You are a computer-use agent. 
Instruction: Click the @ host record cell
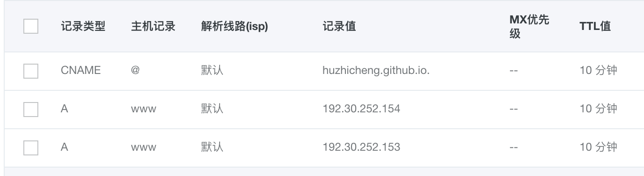click(x=135, y=71)
